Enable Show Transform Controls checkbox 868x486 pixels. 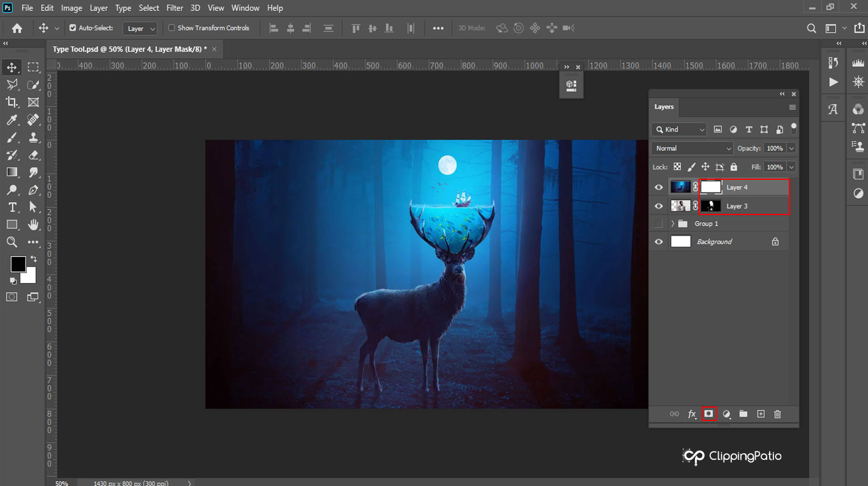172,28
